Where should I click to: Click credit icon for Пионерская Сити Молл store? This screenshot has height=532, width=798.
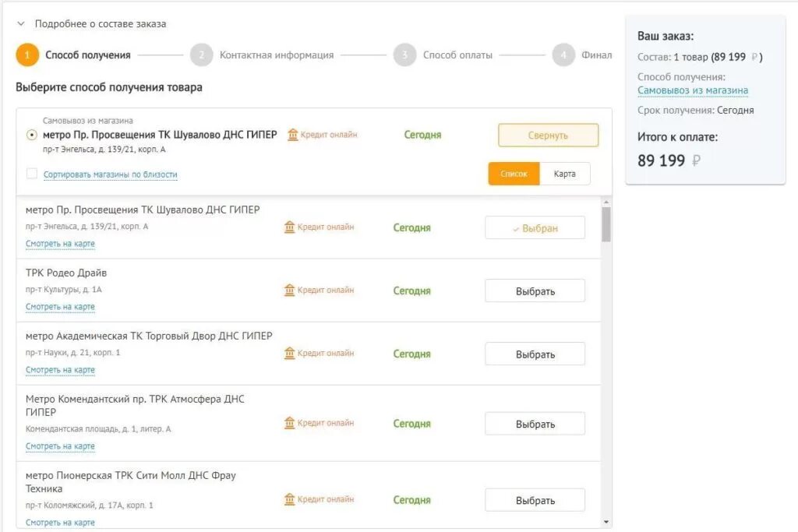[x=290, y=499]
